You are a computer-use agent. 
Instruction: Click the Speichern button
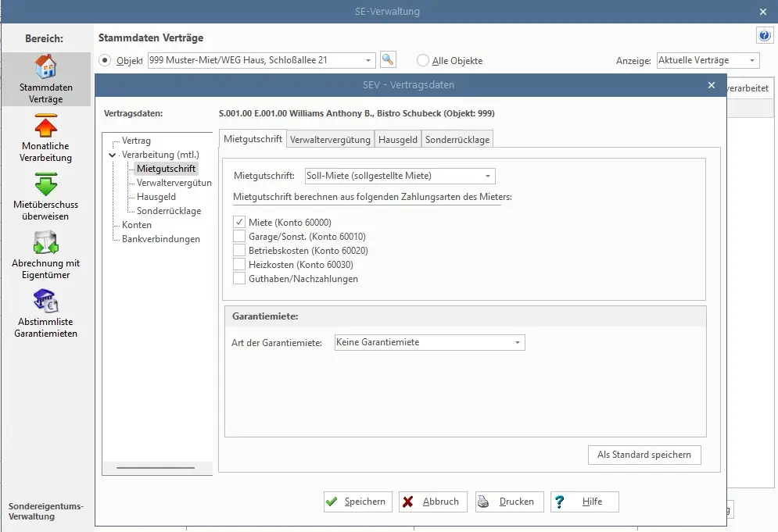pos(358,502)
